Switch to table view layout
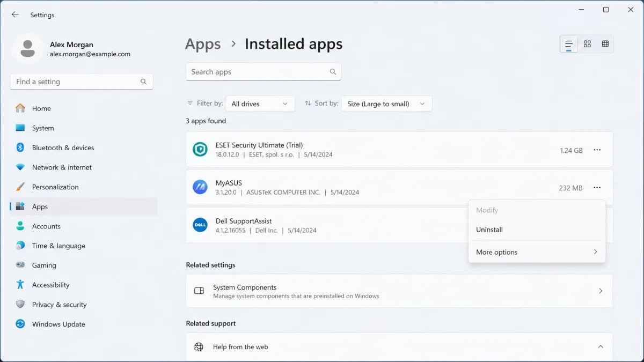644x362 pixels. point(605,44)
